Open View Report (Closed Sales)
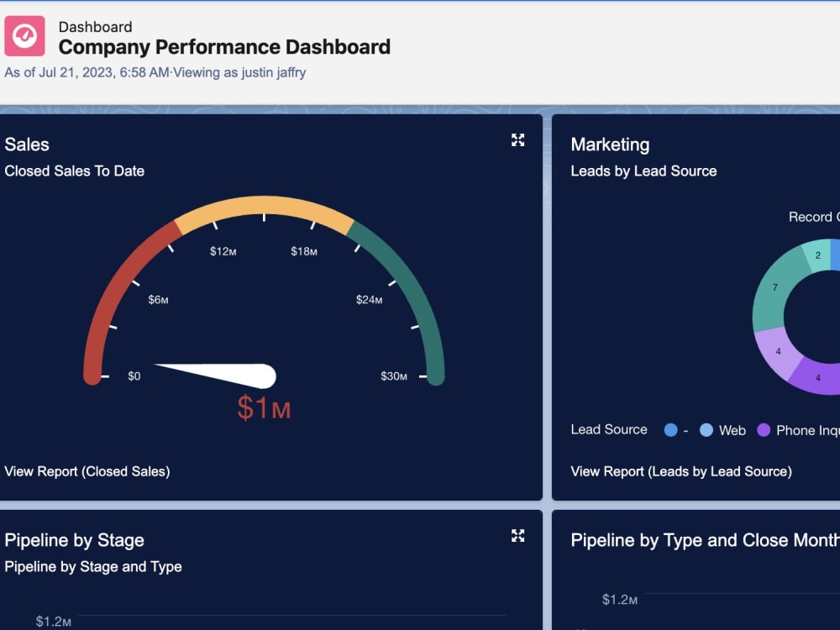This screenshot has height=630, width=840. (x=88, y=471)
